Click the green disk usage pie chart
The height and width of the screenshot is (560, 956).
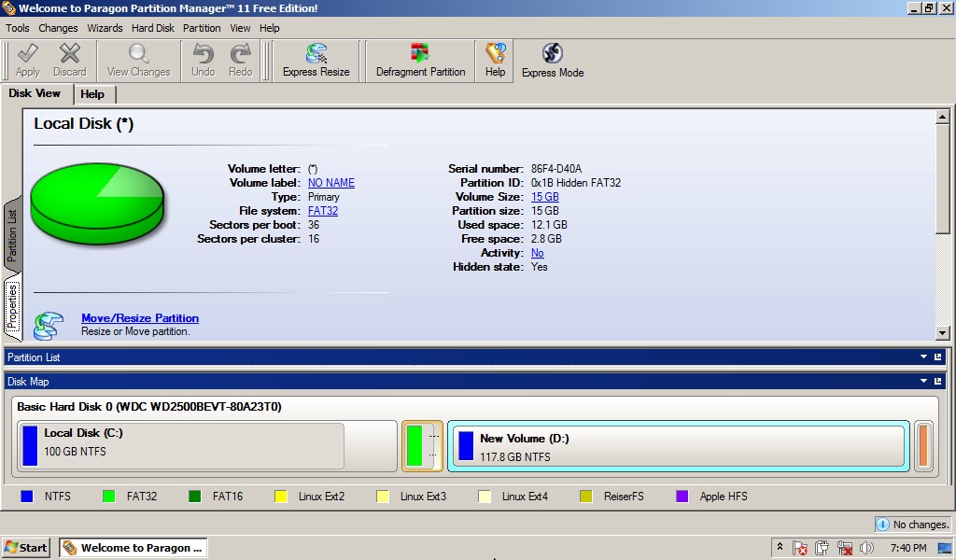coord(97,203)
